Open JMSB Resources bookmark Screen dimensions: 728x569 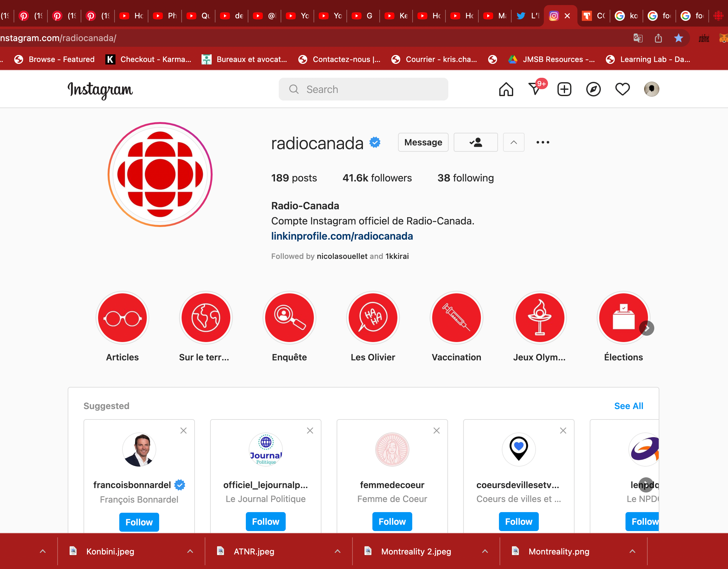point(552,59)
